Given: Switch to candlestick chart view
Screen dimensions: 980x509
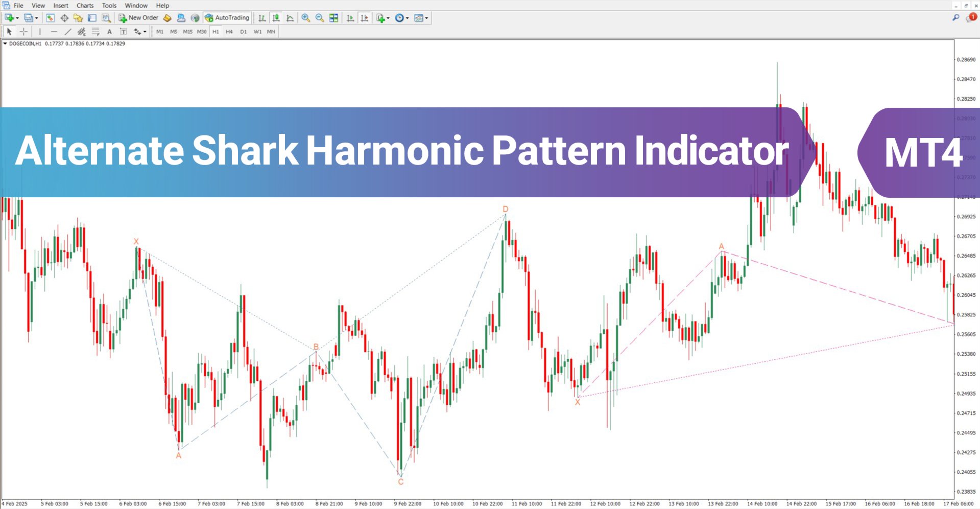Looking at the screenshot, I should click(276, 18).
